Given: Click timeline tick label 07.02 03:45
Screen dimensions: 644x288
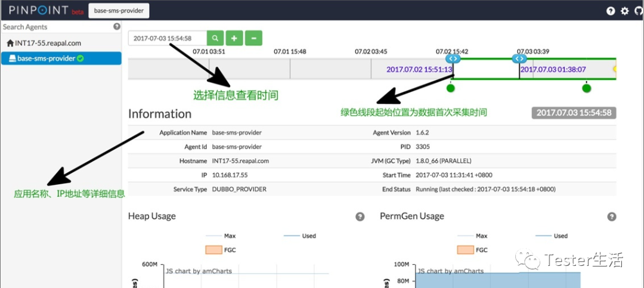Looking at the screenshot, I should pos(371,52).
